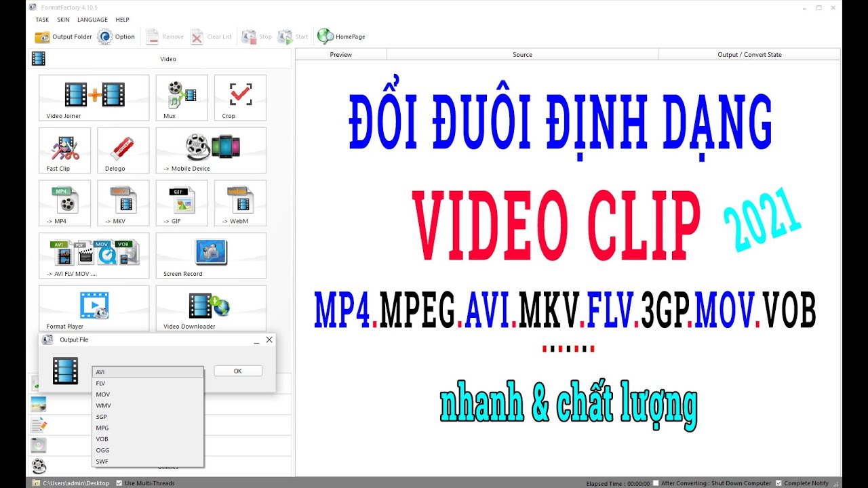Collapse the Video category header
This screenshot has height=488, width=868.
[x=161, y=59]
